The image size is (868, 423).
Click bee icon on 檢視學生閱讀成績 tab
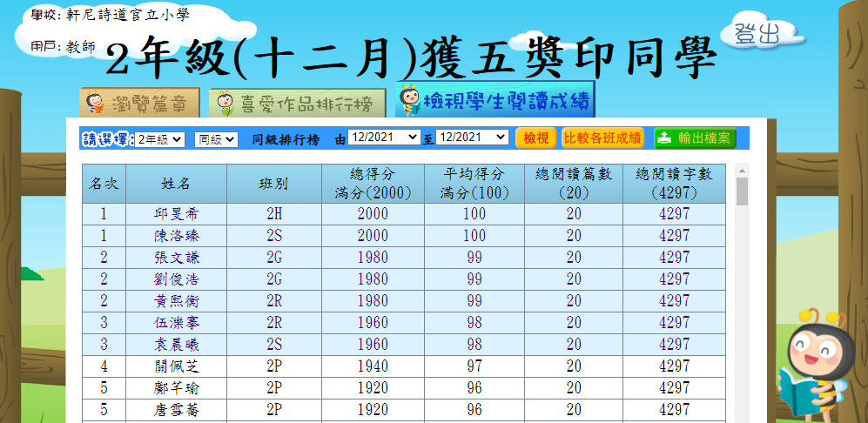click(x=407, y=101)
